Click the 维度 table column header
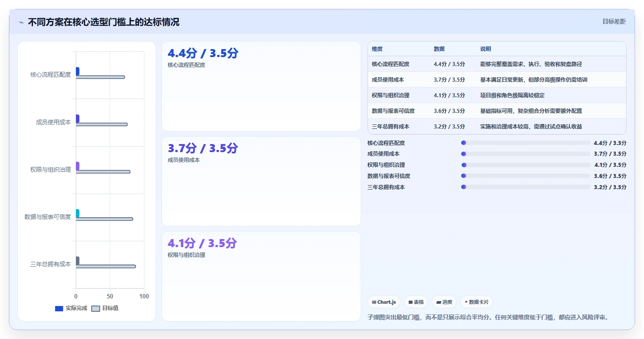Image resolution: width=644 pixels, height=339 pixels. tap(377, 49)
